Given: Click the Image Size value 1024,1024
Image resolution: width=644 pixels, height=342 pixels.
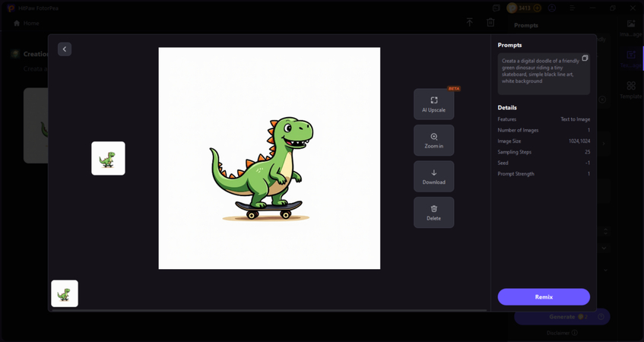Looking at the screenshot, I should tap(579, 141).
